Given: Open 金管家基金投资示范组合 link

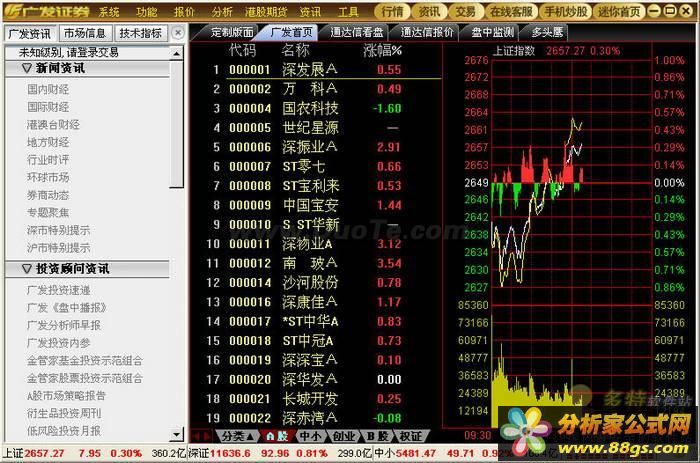Looking at the screenshot, I should 85,361.
